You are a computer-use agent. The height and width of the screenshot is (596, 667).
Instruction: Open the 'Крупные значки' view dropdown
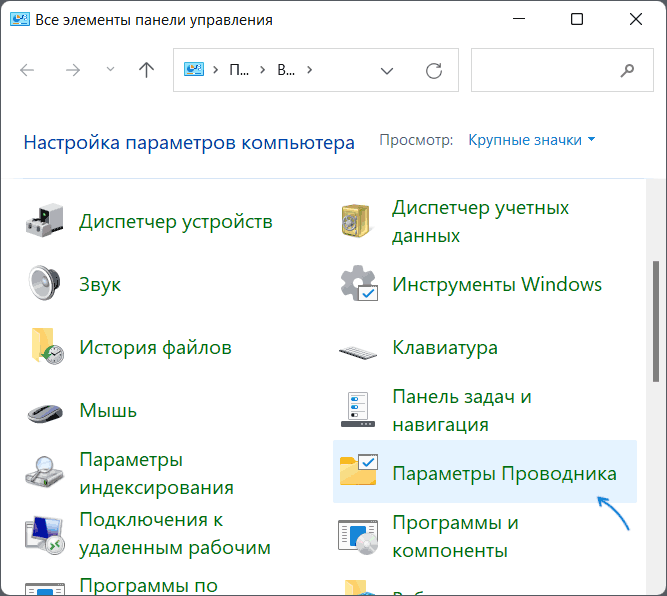(x=531, y=140)
